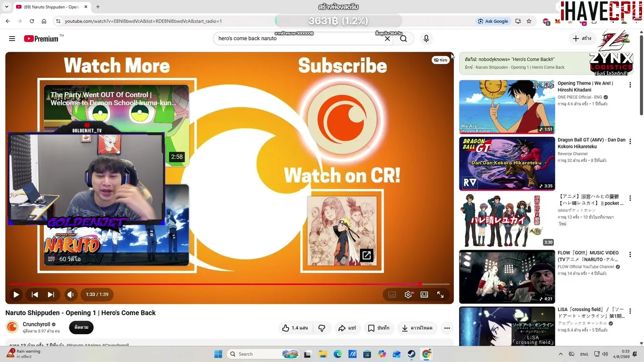Mute the video volume

[x=70, y=295]
